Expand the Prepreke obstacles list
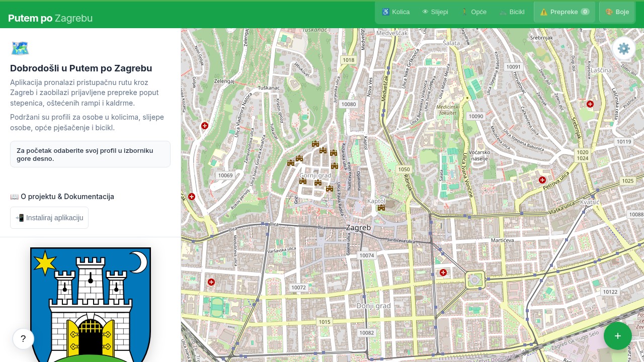644x362 pixels. click(x=564, y=12)
